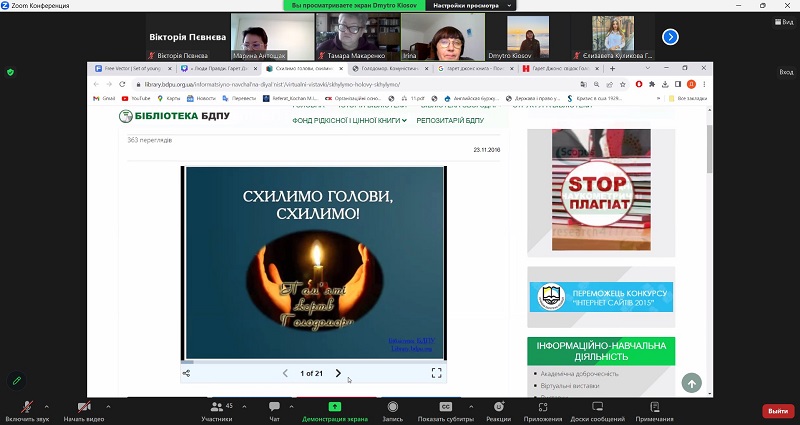
Task: Select Тамара Макаренко video thumbnail
Action: tap(358, 37)
